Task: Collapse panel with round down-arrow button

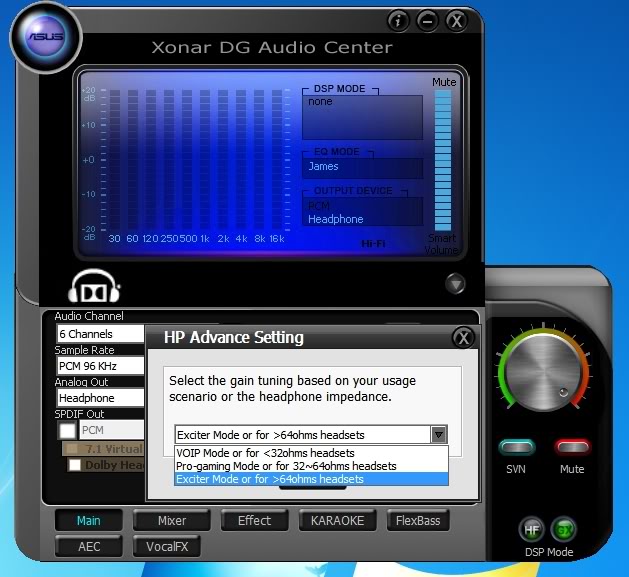Action: tap(455, 284)
